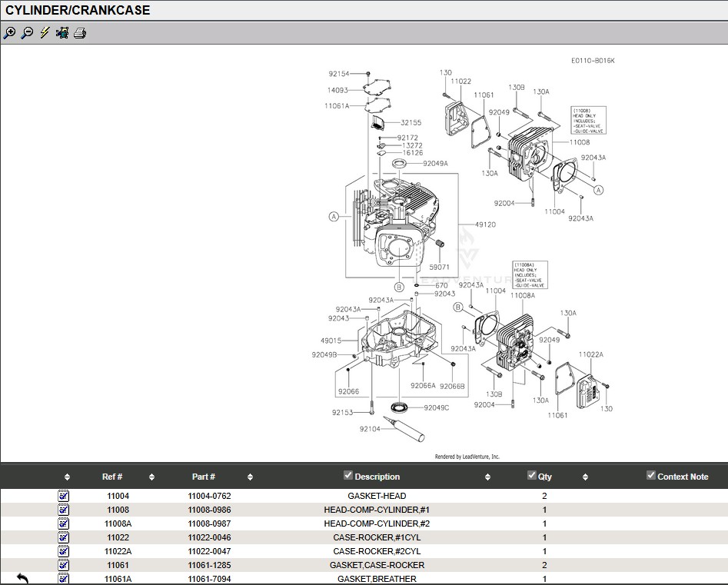Toggle the Qty column checkbox
This screenshot has width=728, height=585.
[531, 476]
